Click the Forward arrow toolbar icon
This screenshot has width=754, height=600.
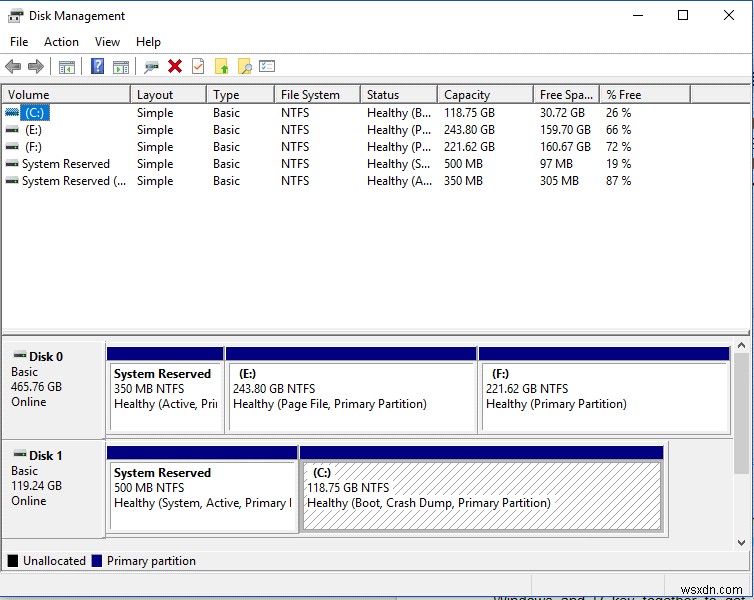[x=36, y=67]
